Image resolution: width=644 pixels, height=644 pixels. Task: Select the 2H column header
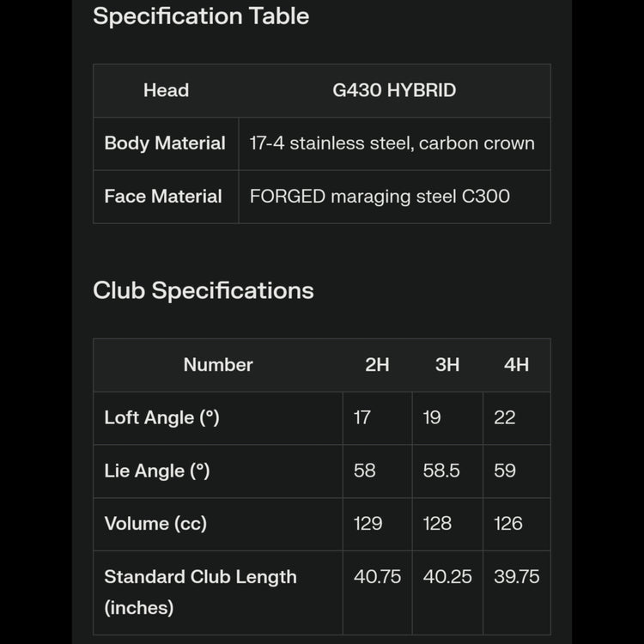377,365
